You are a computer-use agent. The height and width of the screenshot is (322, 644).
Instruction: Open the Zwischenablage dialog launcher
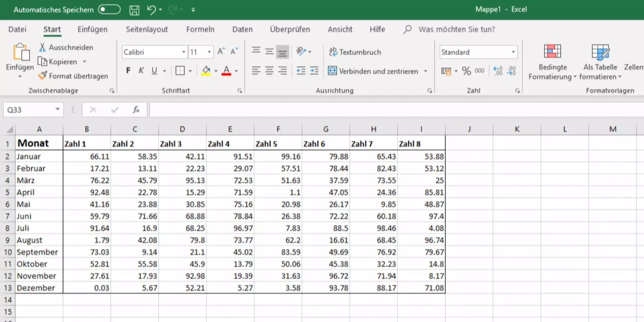[112, 90]
